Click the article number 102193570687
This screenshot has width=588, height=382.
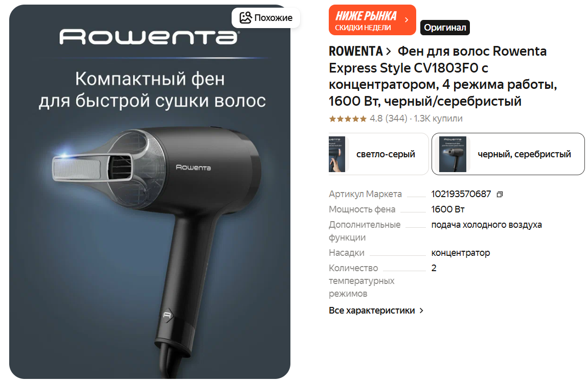[x=461, y=194]
